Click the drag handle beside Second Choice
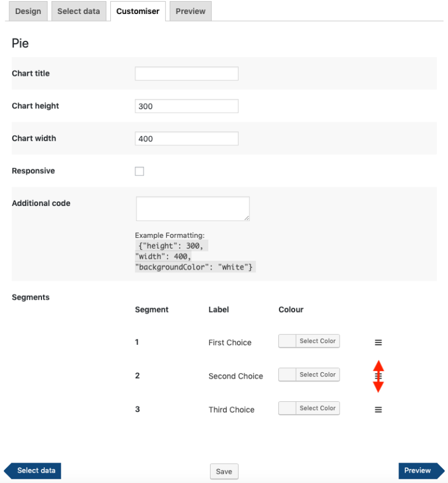Image resolution: width=448 pixels, height=483 pixels. (378, 376)
